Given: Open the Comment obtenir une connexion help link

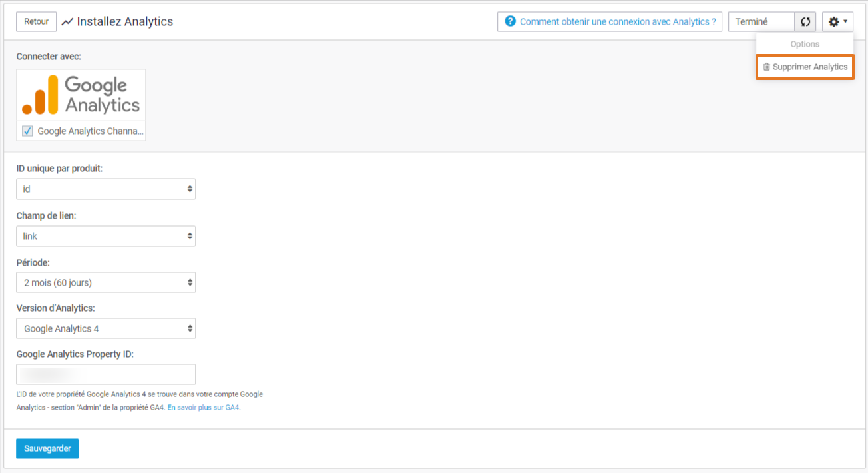Looking at the screenshot, I should point(610,21).
